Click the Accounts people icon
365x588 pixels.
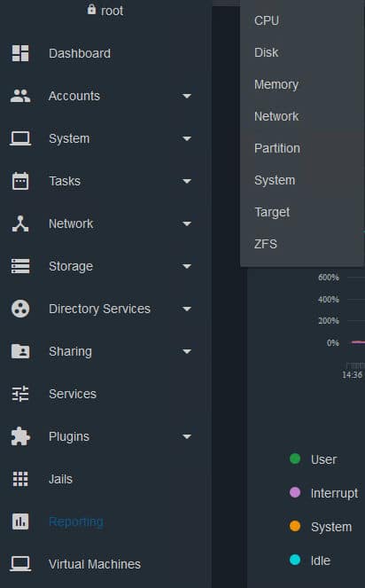point(20,96)
